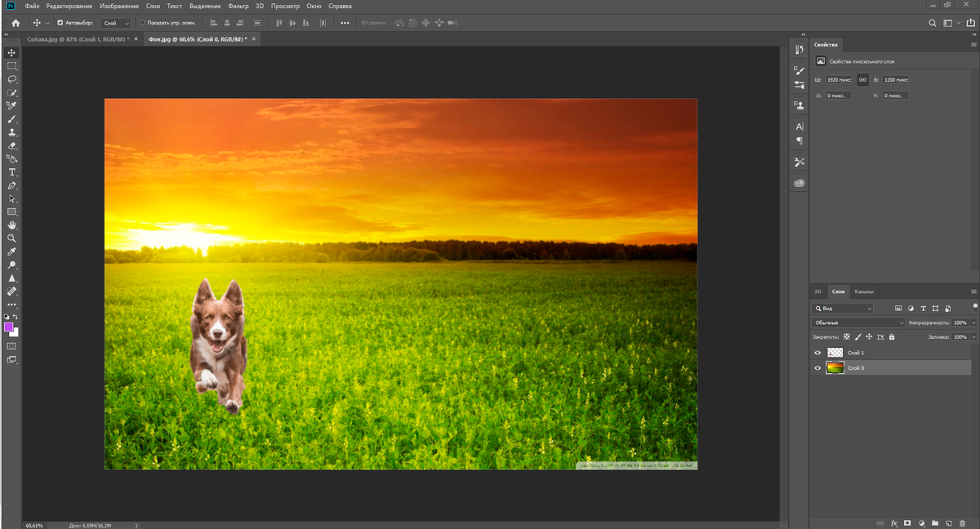Open the Layers panel flyout menu

(973, 291)
